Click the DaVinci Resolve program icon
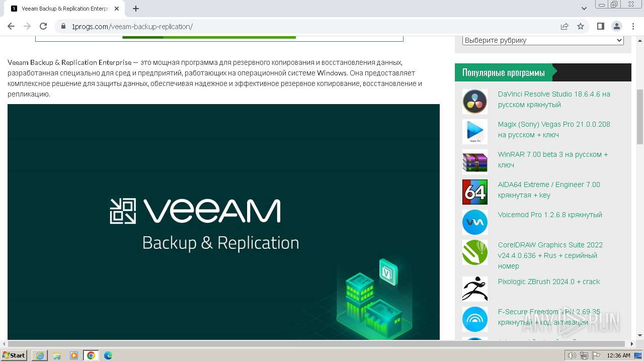The height and width of the screenshot is (362, 644). [475, 102]
